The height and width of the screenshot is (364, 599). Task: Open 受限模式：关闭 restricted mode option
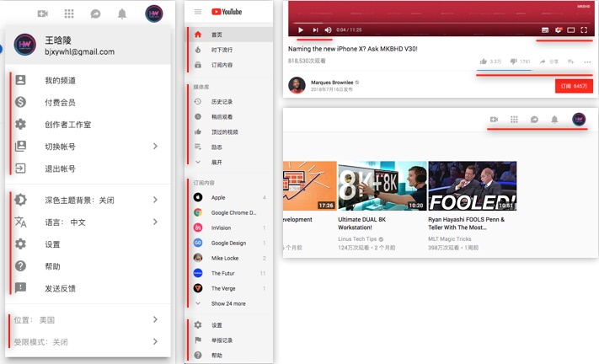(88, 342)
